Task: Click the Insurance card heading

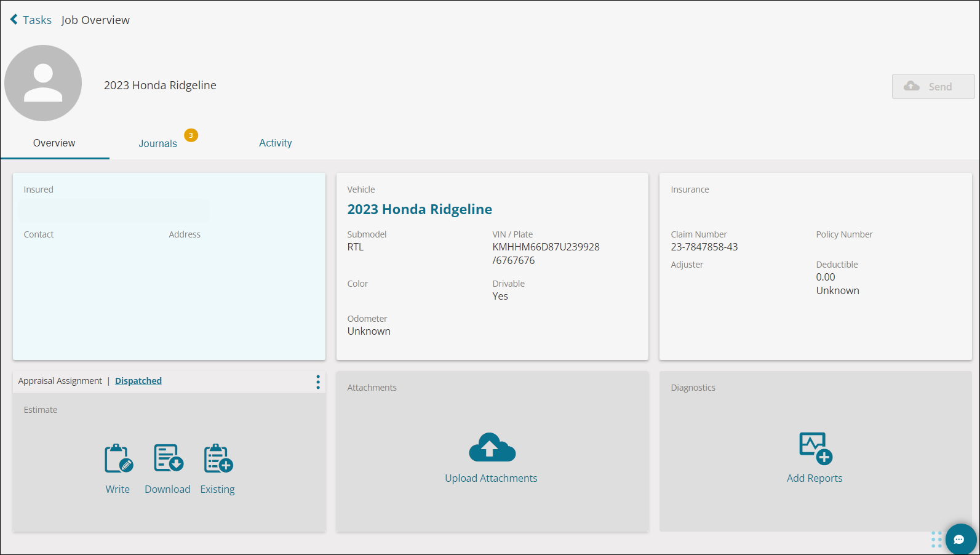Action: pyautogui.click(x=690, y=190)
